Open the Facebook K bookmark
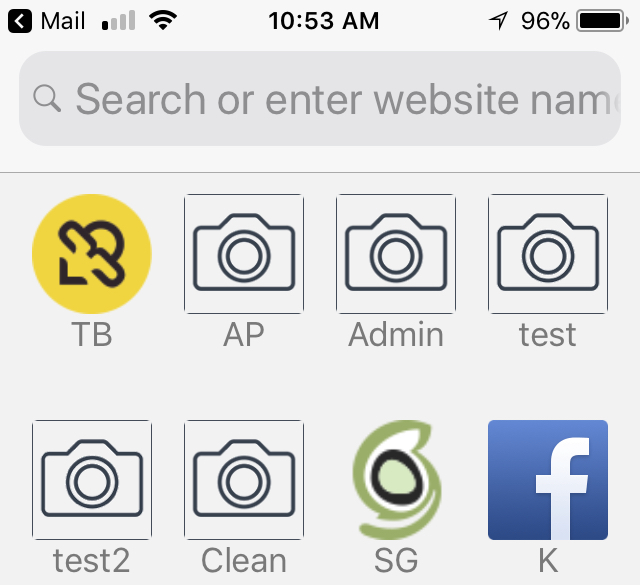Screen dimensions: 640x585 pyautogui.click(x=548, y=480)
